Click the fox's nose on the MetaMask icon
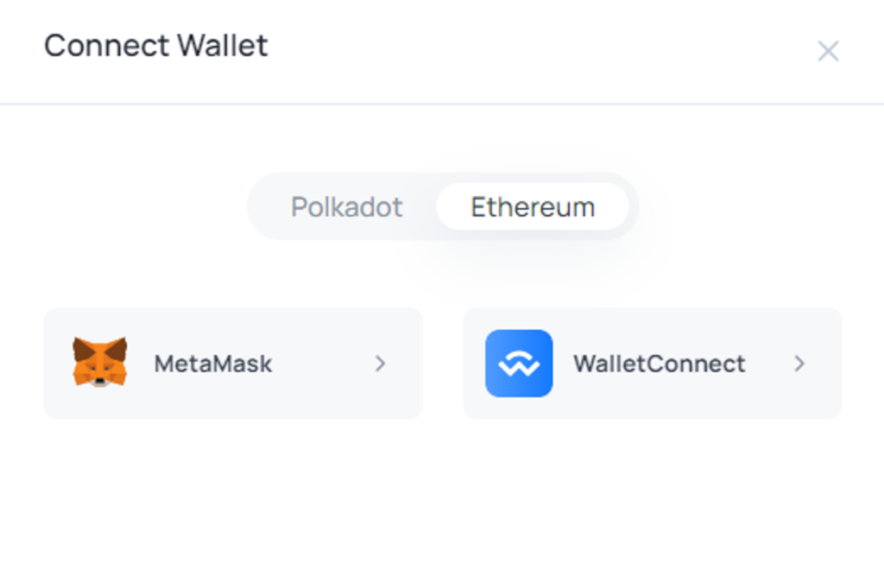 100,382
